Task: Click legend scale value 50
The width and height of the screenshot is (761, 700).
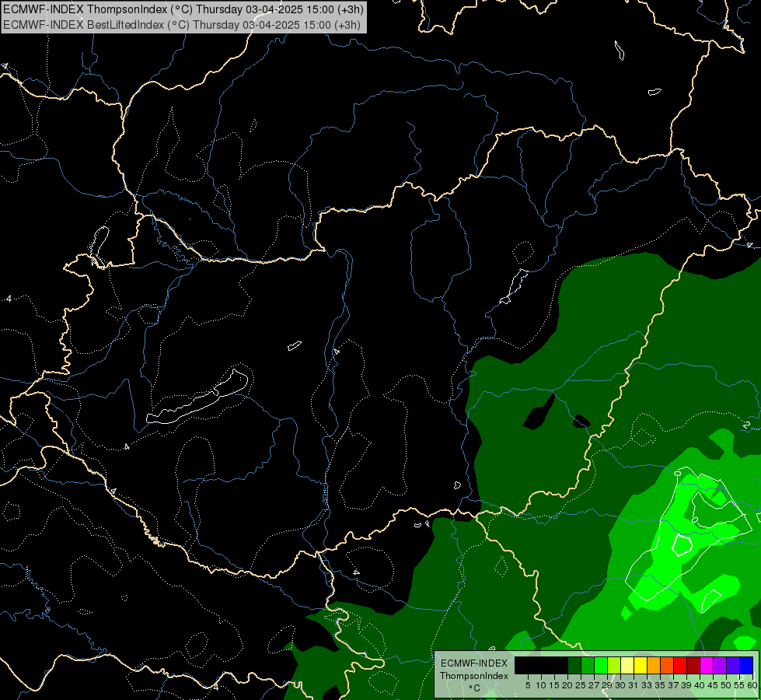Action: pyautogui.click(x=726, y=685)
